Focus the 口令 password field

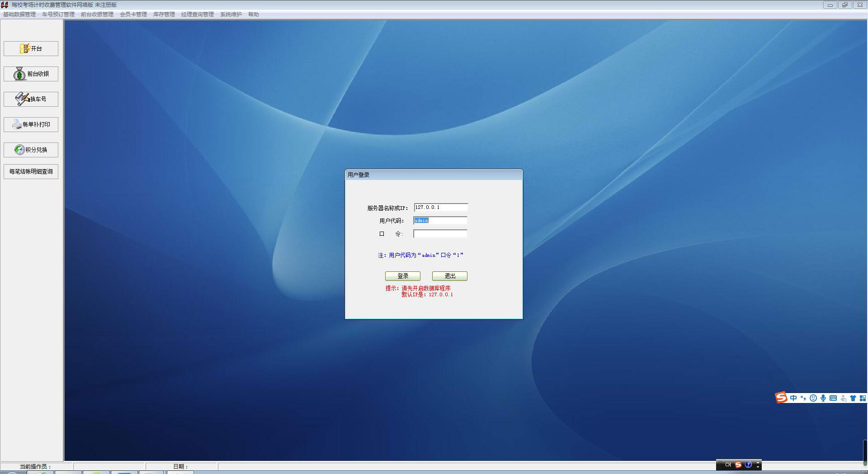440,234
